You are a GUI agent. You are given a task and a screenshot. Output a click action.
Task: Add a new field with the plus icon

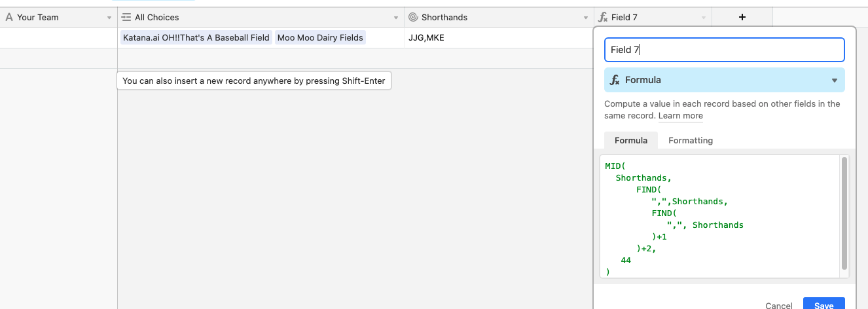(x=742, y=18)
